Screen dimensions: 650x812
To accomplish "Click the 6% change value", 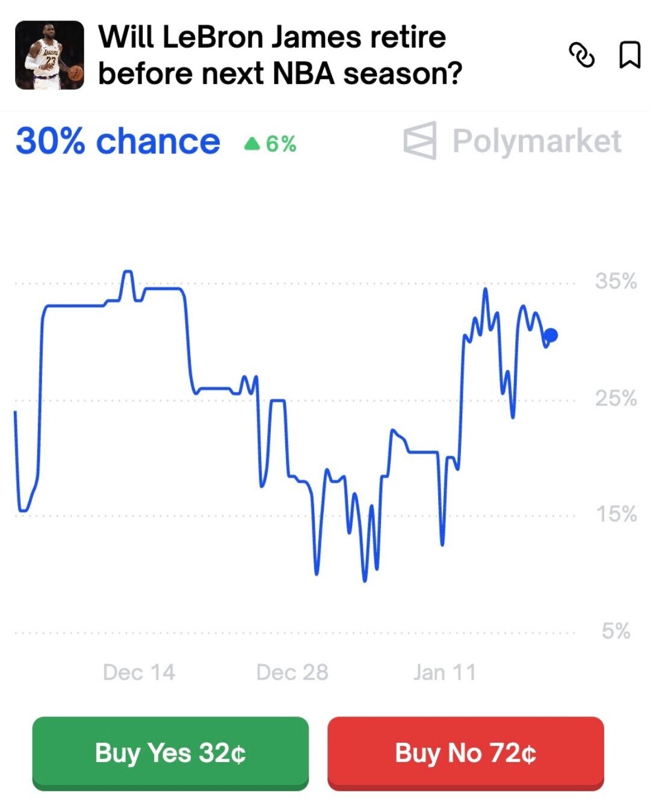I will [x=281, y=144].
